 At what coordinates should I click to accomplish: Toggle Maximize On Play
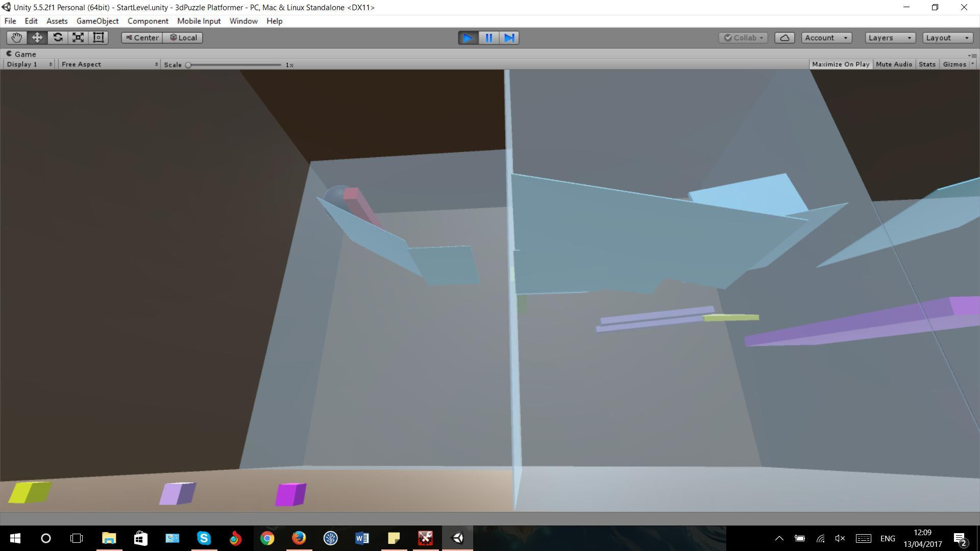click(840, 64)
